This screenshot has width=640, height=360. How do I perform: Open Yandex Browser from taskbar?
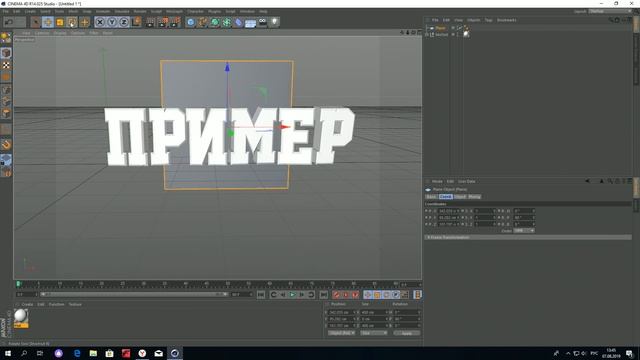pos(142,353)
